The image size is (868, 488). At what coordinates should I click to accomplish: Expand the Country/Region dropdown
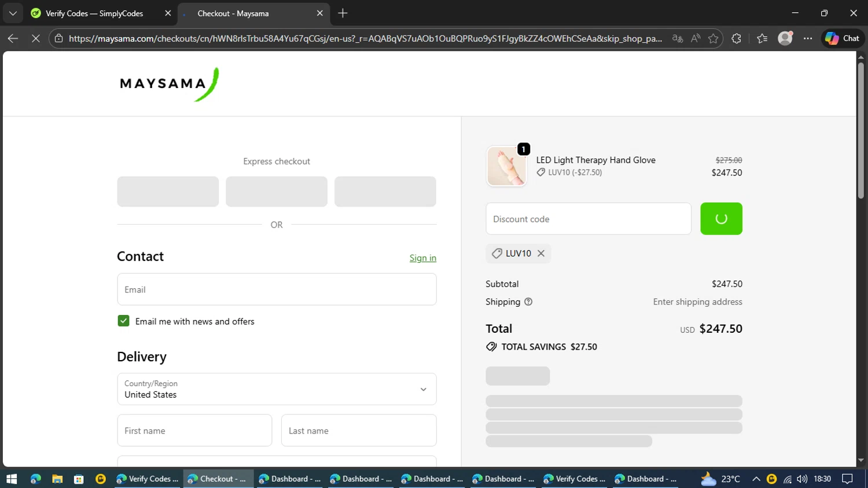click(x=277, y=389)
